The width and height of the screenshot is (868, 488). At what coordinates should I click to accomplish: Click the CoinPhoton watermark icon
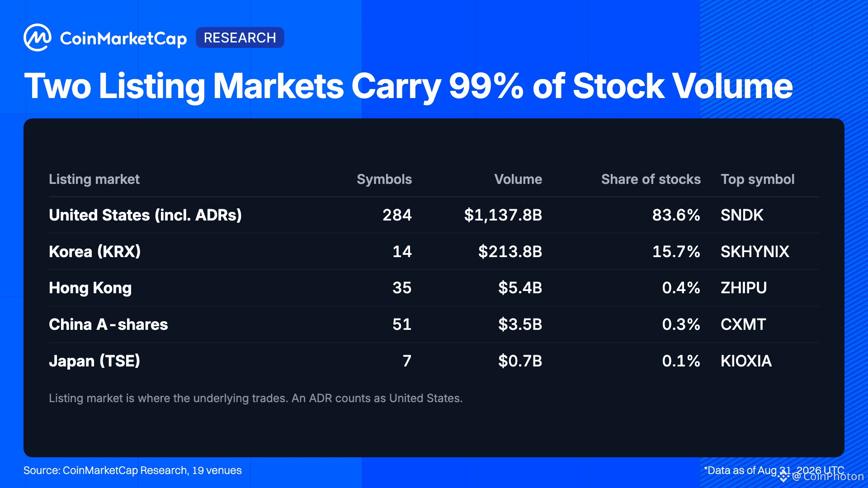(783, 477)
